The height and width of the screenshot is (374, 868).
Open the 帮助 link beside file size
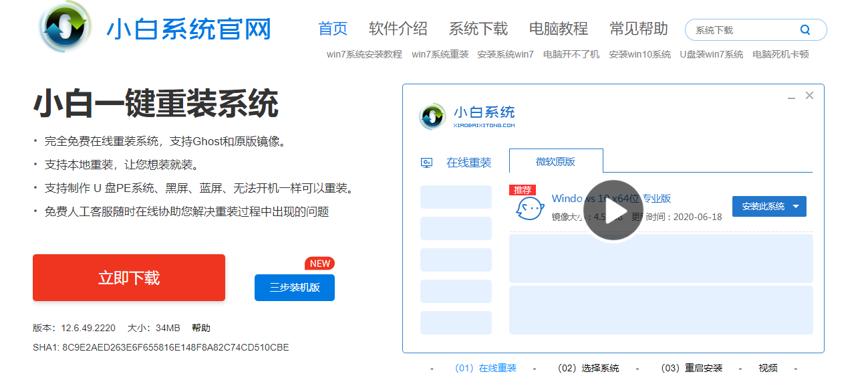pyautogui.click(x=200, y=328)
